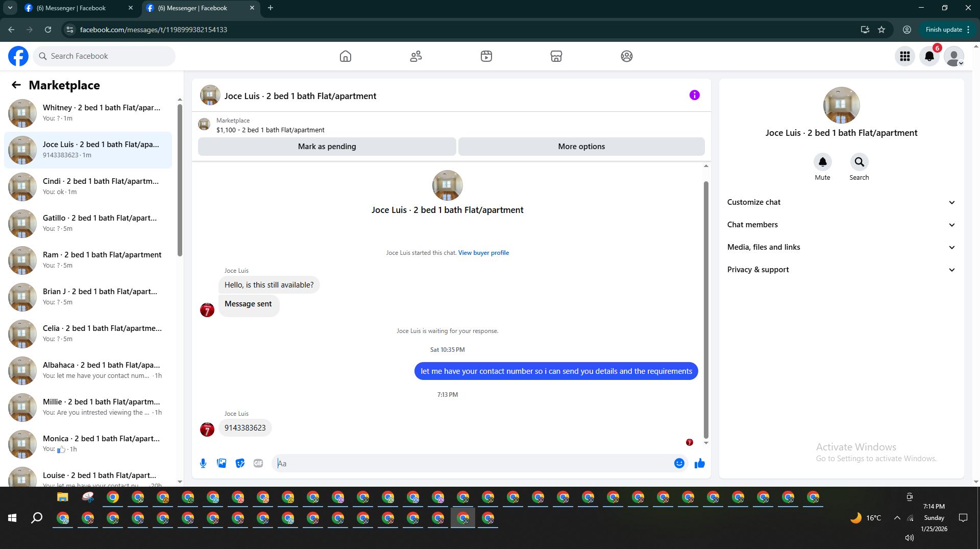Open View buyer profile link
The image size is (980, 549).
(x=483, y=253)
